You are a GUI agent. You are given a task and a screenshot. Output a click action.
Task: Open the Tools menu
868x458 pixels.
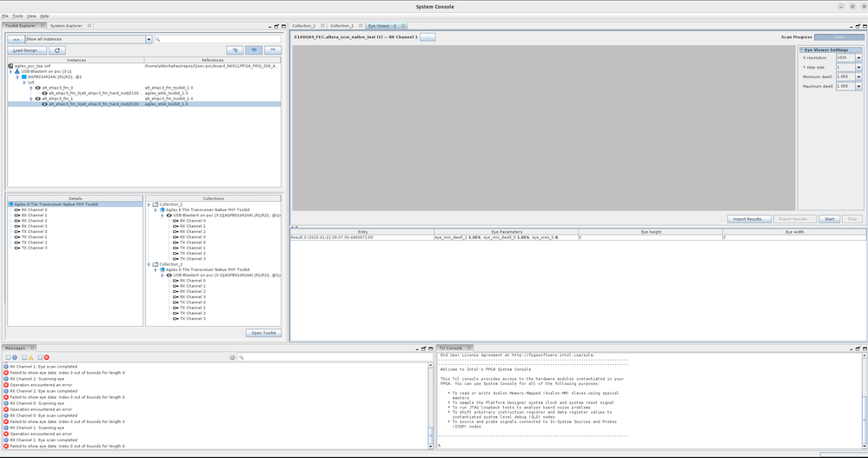[17, 16]
